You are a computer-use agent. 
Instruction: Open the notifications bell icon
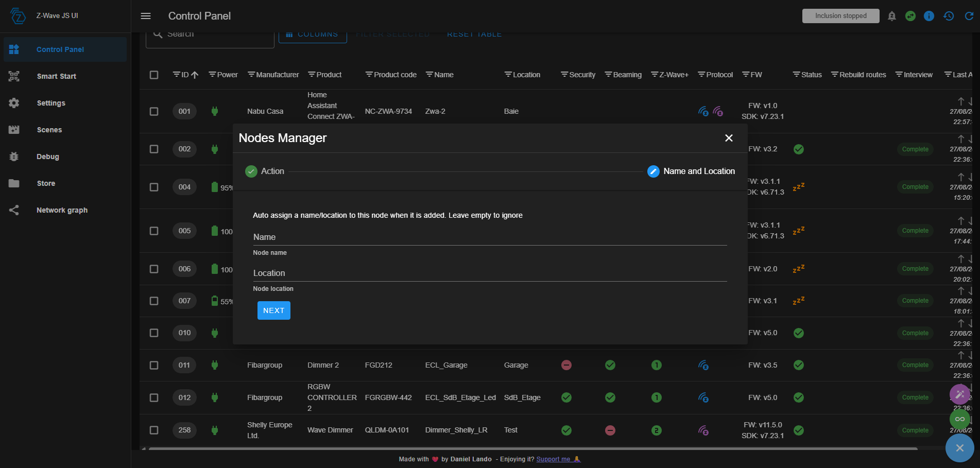coord(892,16)
